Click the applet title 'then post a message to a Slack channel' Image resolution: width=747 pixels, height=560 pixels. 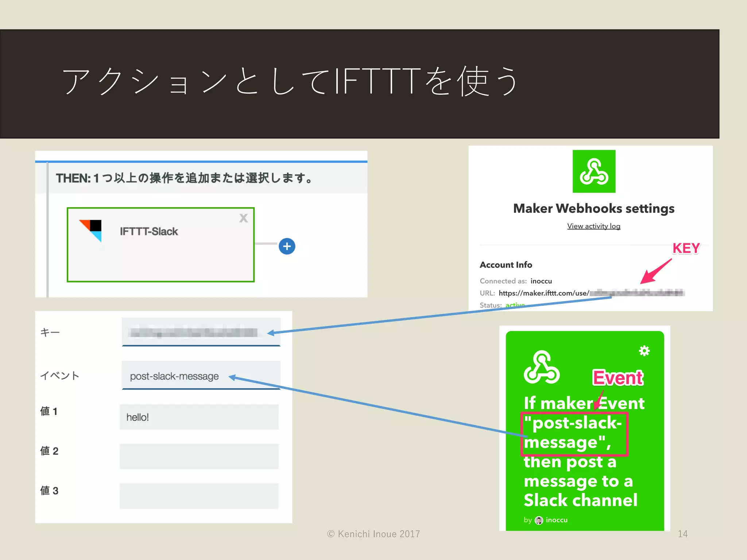pos(580,481)
